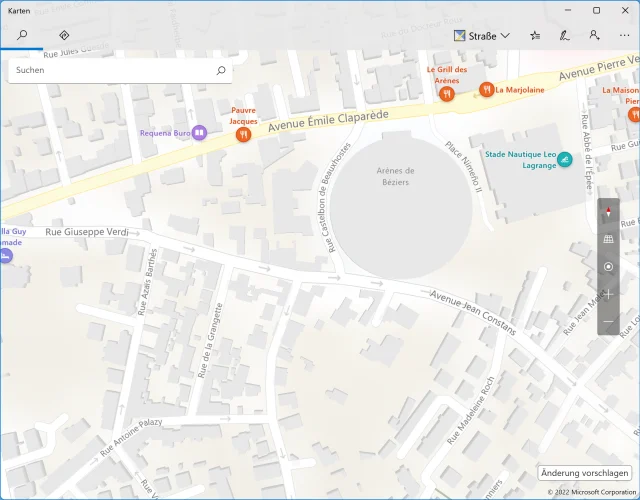
Task: Click the Rue Abbé de l'Épée label
Action: tap(587, 151)
